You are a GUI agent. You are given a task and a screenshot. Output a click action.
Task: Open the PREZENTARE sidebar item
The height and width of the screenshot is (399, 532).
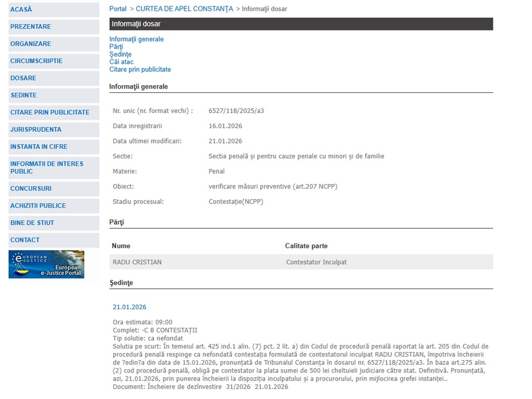54,27
